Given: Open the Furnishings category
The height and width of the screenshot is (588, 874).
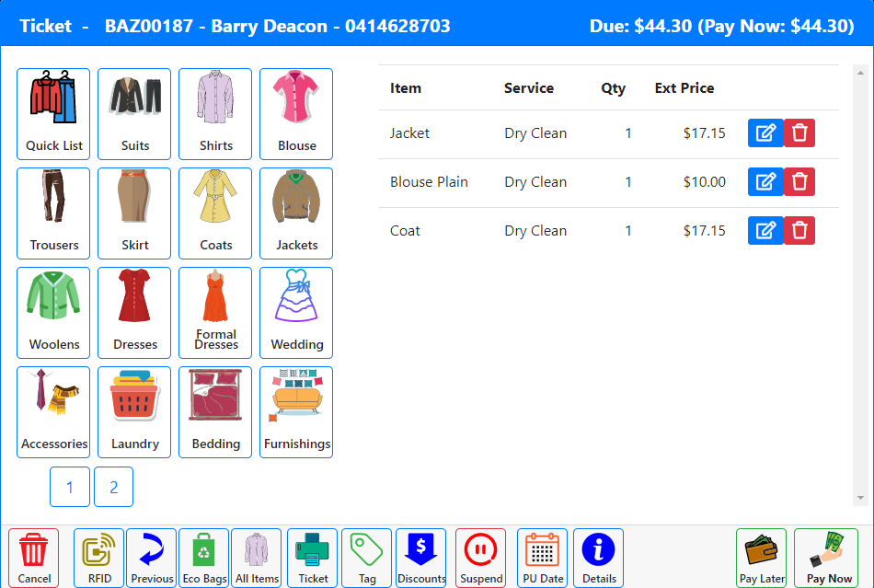Looking at the screenshot, I should (296, 412).
